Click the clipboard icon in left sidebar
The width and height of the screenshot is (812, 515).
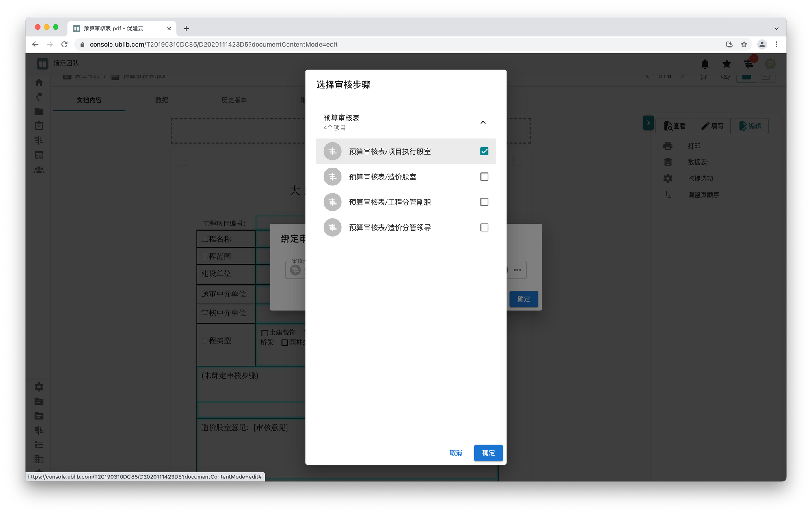click(39, 126)
